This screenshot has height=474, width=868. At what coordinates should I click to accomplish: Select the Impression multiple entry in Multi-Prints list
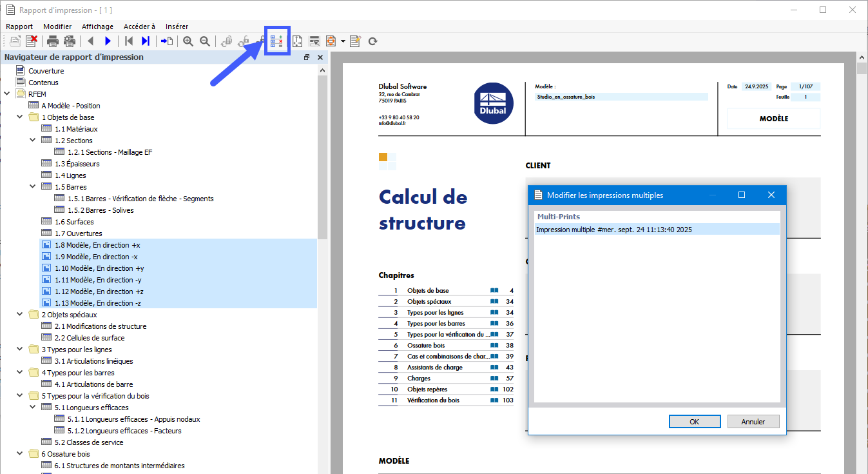click(612, 229)
